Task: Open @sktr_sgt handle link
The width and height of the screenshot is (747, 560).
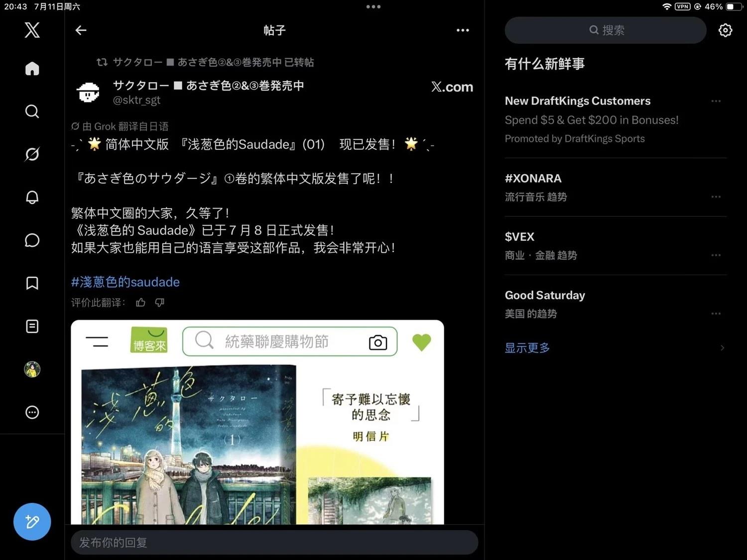Action: click(x=137, y=100)
